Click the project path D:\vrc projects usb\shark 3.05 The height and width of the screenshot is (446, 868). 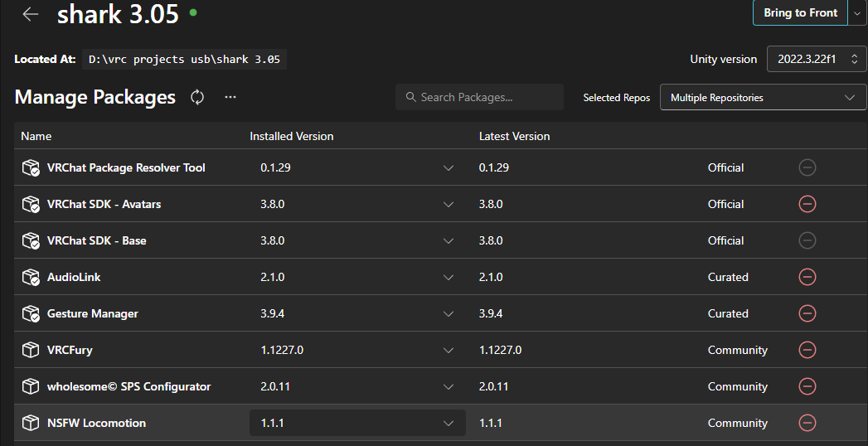click(184, 59)
